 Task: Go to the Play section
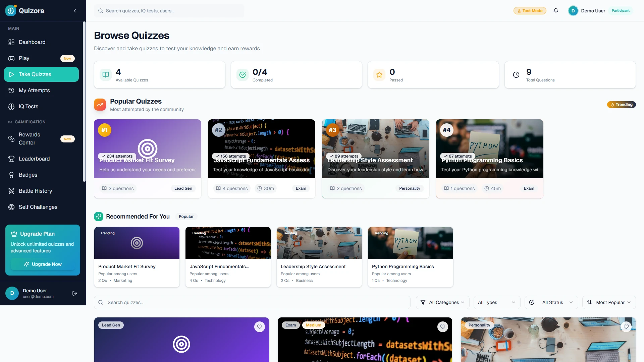42,58
